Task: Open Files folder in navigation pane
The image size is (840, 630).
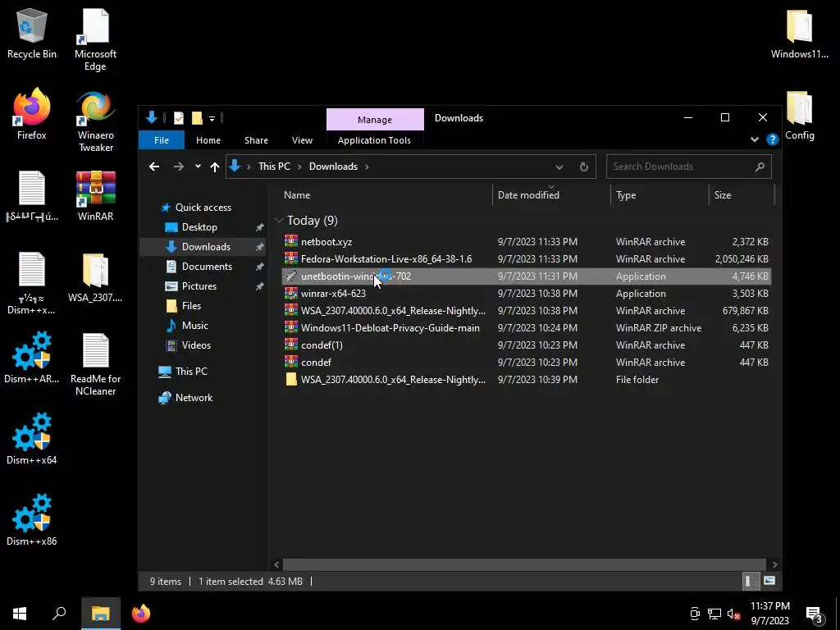Action: (x=190, y=306)
